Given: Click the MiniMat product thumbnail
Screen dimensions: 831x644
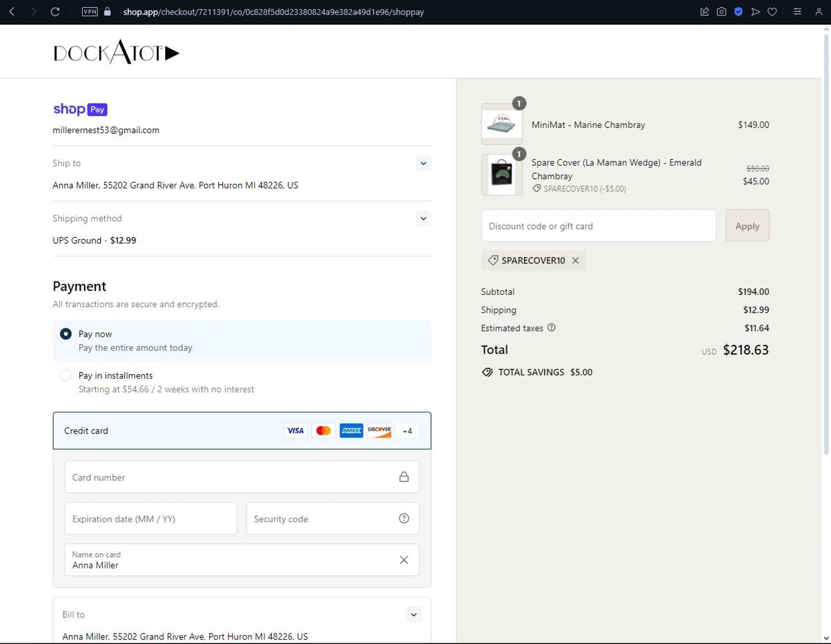Looking at the screenshot, I should [502, 124].
